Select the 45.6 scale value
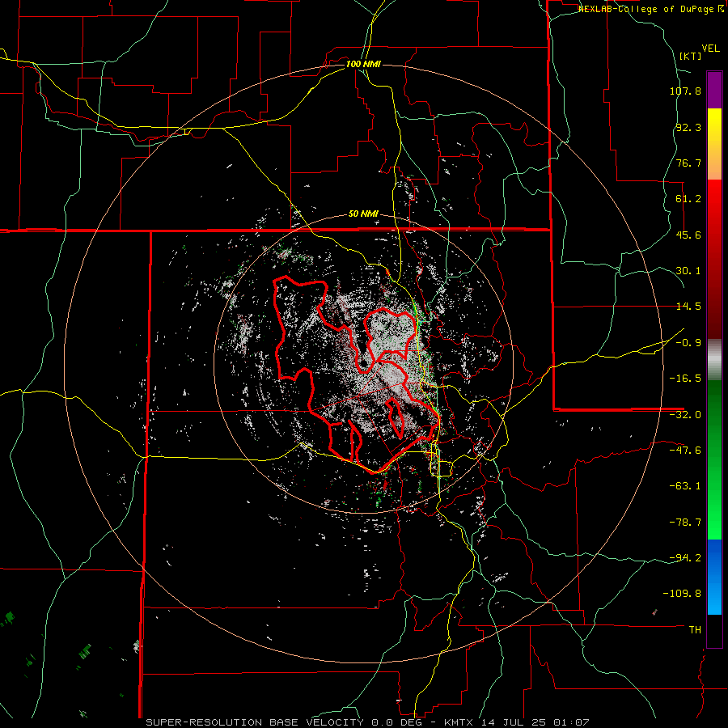This screenshot has height=728, width=728. click(x=688, y=235)
